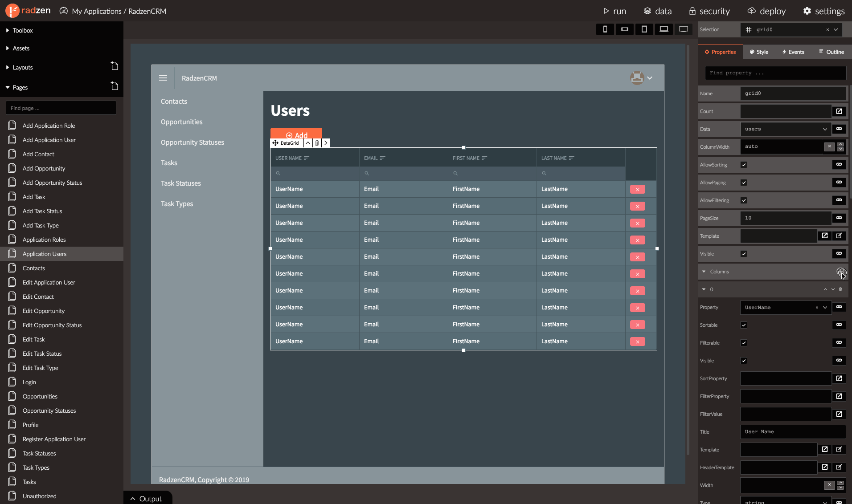This screenshot has height=504, width=852.
Task: Click the delete button in first UserName row
Action: (637, 190)
